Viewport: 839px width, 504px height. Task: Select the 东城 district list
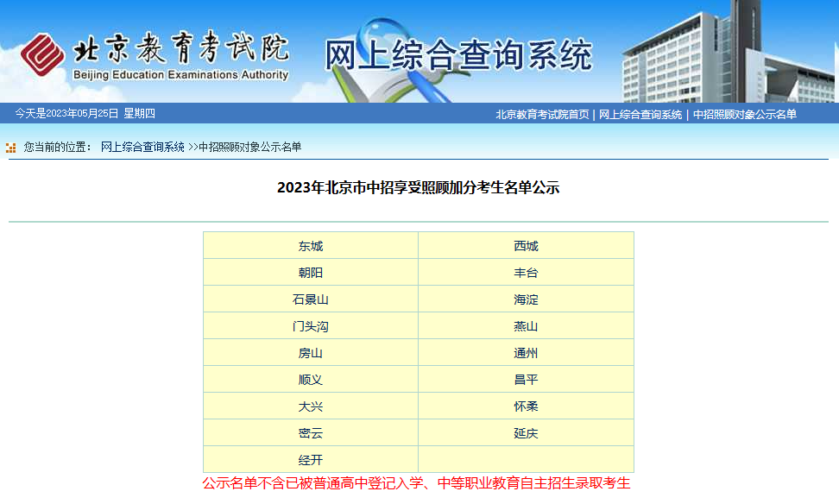[311, 246]
